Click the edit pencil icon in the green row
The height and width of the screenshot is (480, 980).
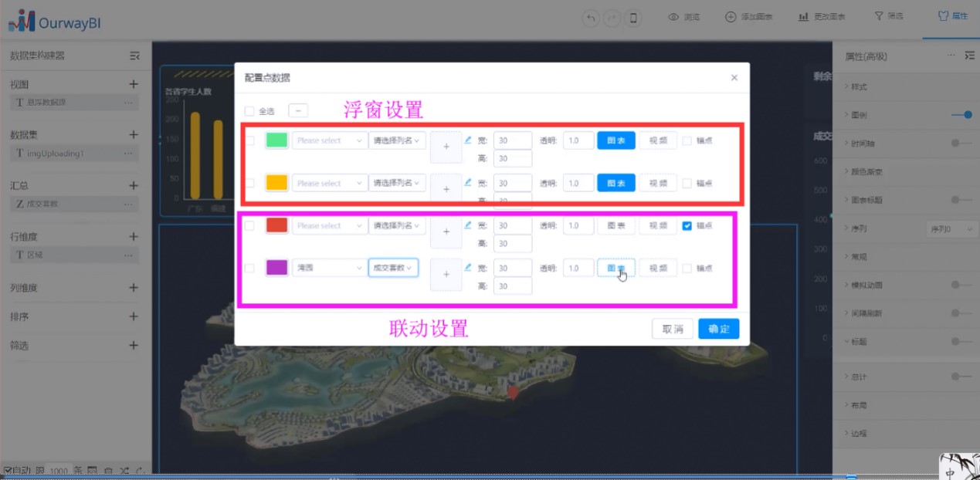coord(468,140)
